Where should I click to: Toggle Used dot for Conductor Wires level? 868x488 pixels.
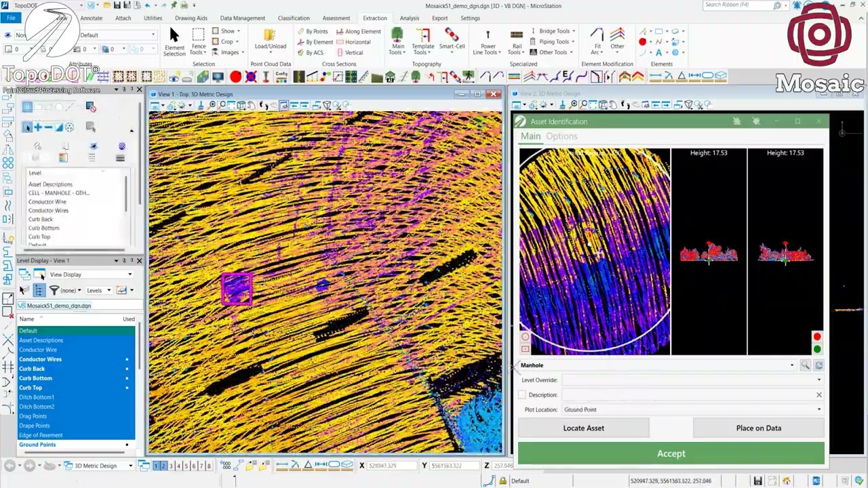point(127,359)
